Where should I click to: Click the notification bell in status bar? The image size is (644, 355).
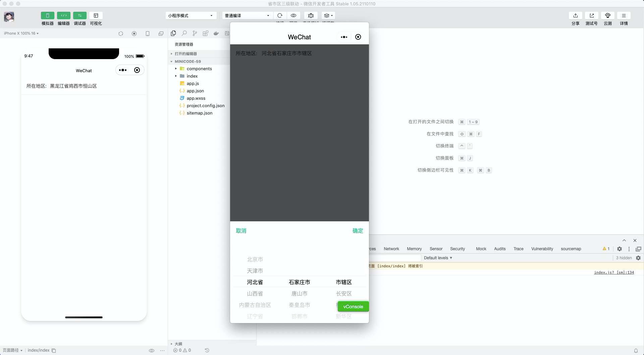(x=636, y=350)
